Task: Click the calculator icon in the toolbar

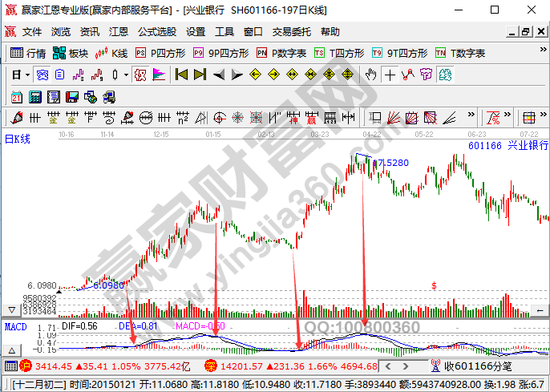Action: click(x=34, y=97)
